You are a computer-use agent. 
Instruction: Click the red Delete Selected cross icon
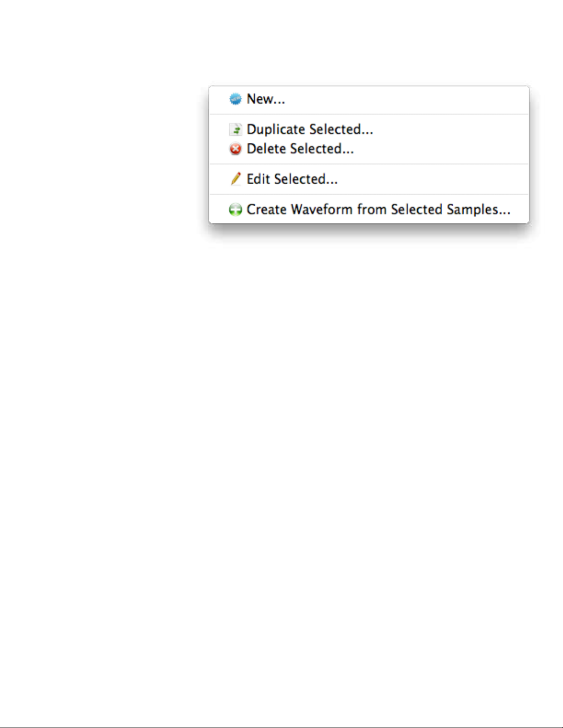coord(235,149)
